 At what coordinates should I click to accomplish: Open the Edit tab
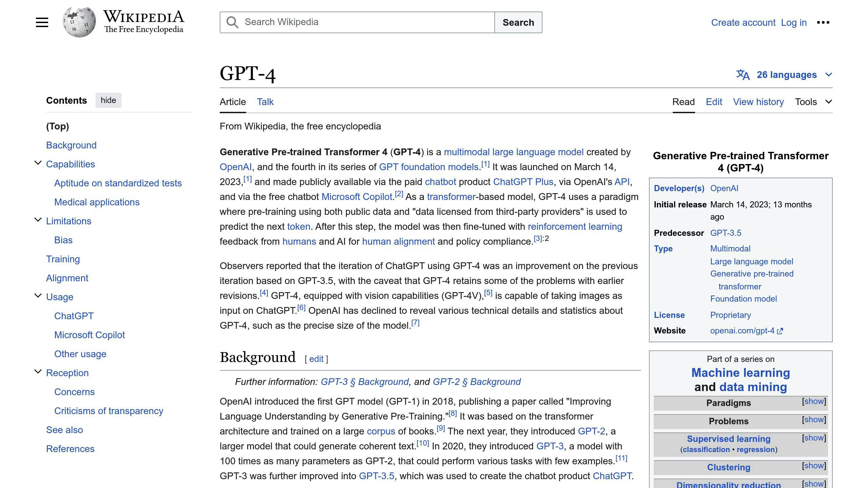pyautogui.click(x=714, y=102)
